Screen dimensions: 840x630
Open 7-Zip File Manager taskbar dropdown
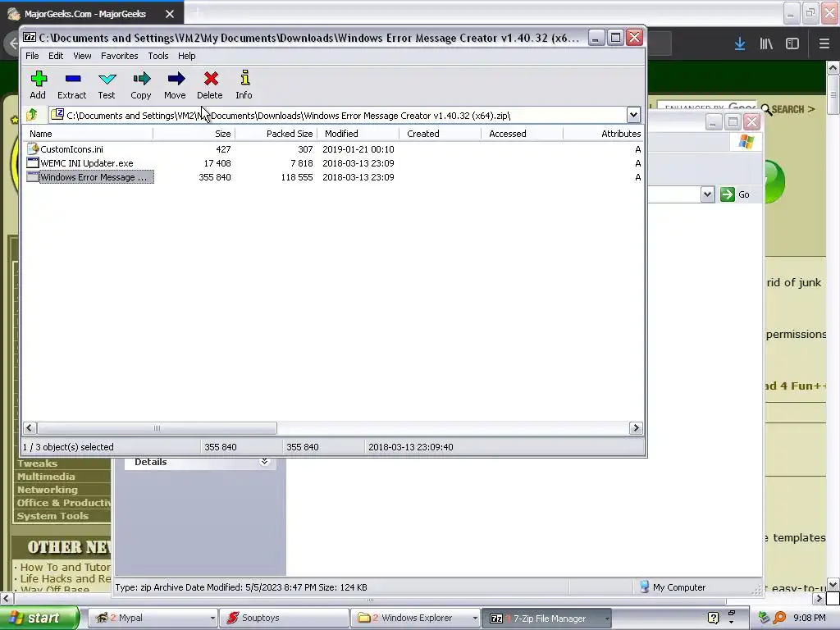pos(607,619)
